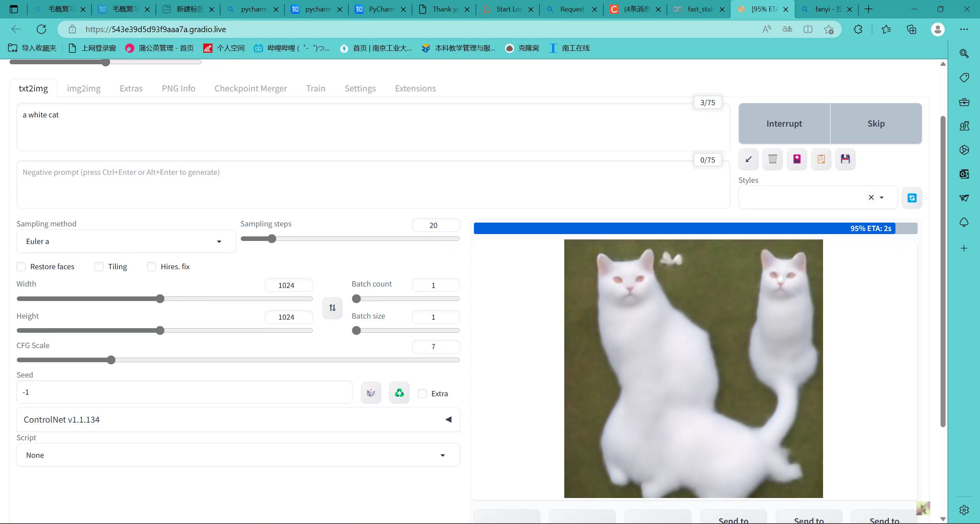Open the Script dropdown set to None
Screen dimensions: 980x524
click(238, 455)
